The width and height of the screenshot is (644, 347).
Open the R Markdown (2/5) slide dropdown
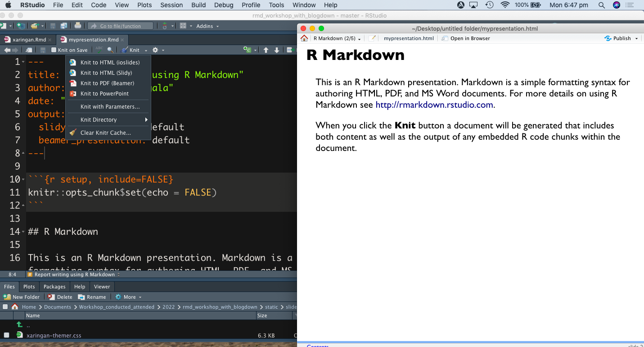point(337,38)
